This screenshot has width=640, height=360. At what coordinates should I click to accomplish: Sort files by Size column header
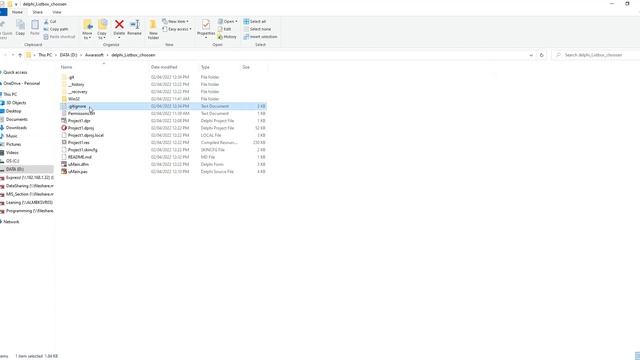pos(246,67)
